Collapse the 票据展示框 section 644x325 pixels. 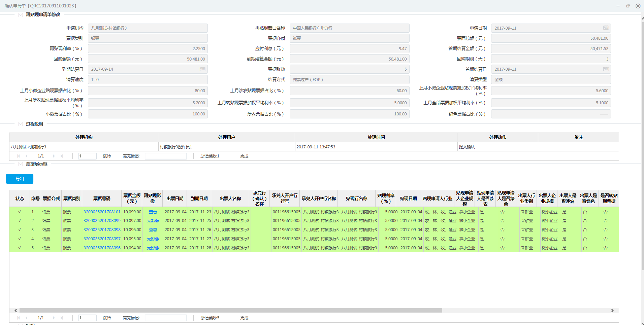pyautogui.click(x=21, y=164)
